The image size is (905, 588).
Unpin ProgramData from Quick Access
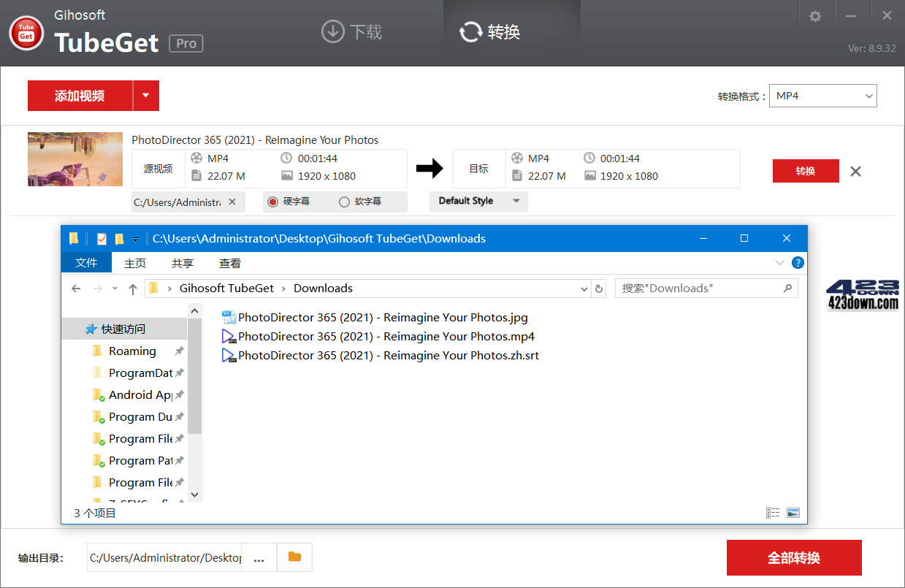179,373
